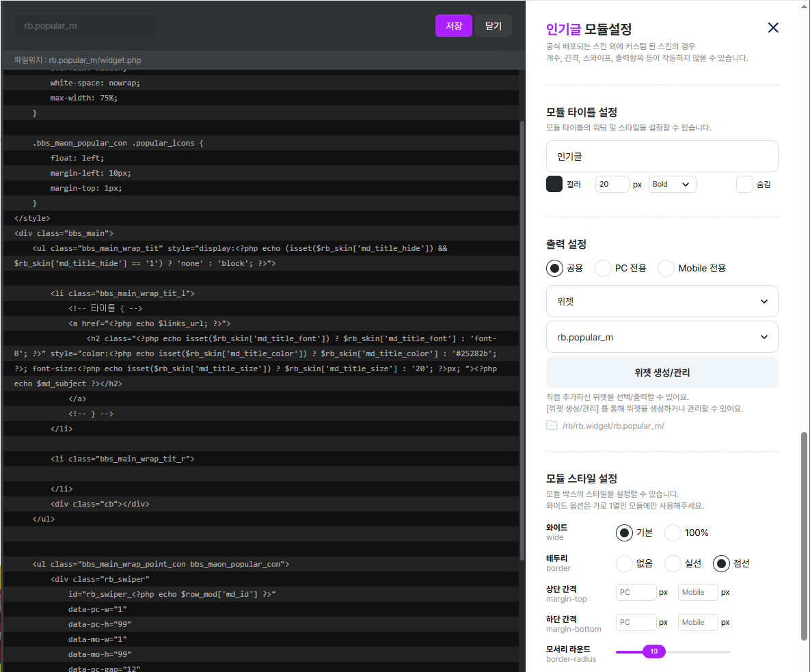810x672 pixels.
Task: Select the PC 전용 output option
Action: [603, 268]
